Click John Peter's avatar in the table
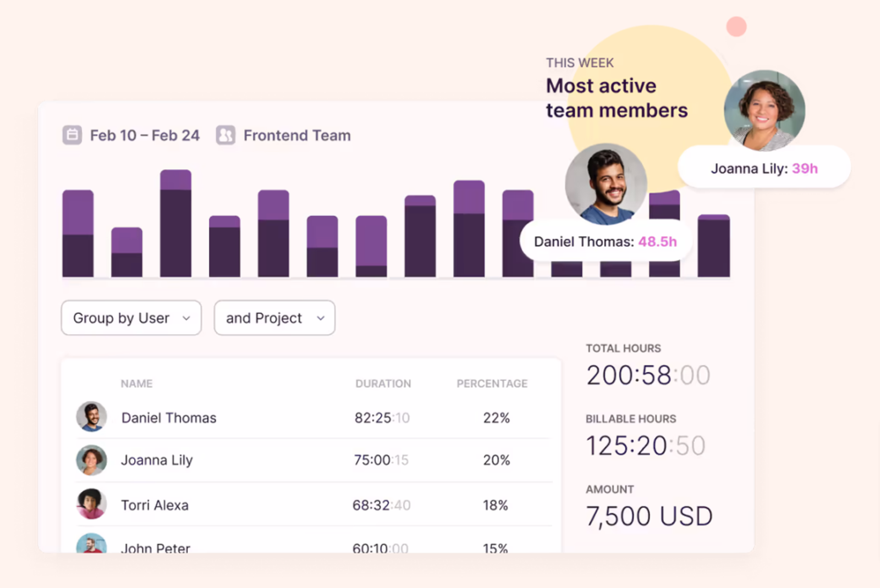This screenshot has height=588, width=880. point(91,544)
